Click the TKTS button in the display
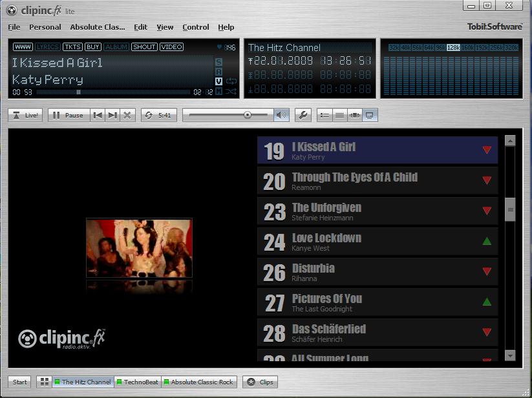532x398 pixels. 72,47
